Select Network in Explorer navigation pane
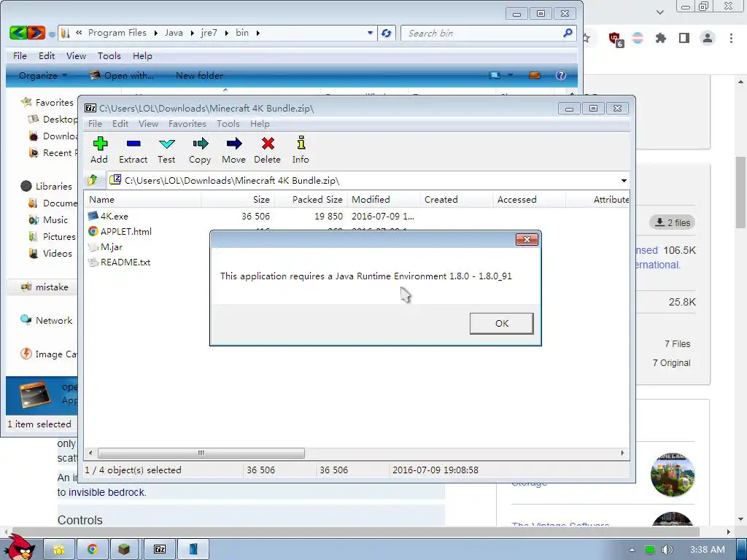Viewport: 747px width, 560px height. 47,321
